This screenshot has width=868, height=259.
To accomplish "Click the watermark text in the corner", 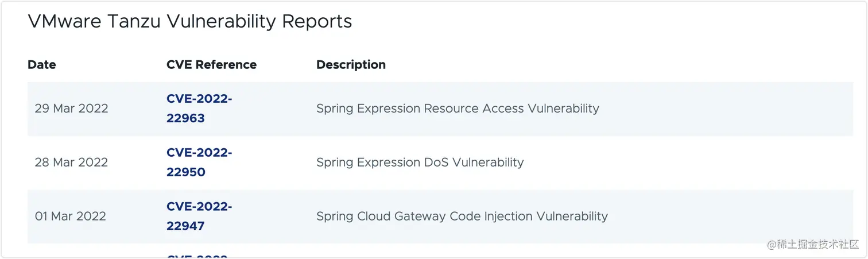I will [815, 244].
